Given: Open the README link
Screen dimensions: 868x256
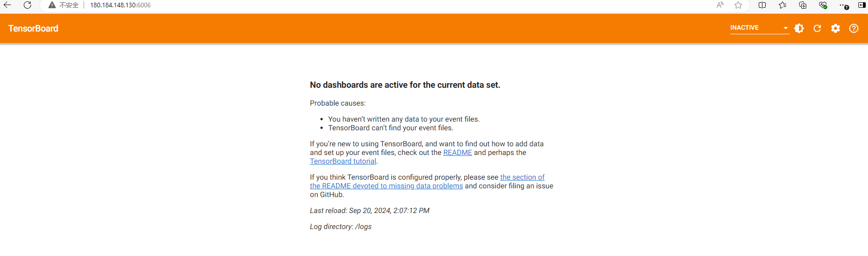Looking at the screenshot, I should (x=458, y=153).
